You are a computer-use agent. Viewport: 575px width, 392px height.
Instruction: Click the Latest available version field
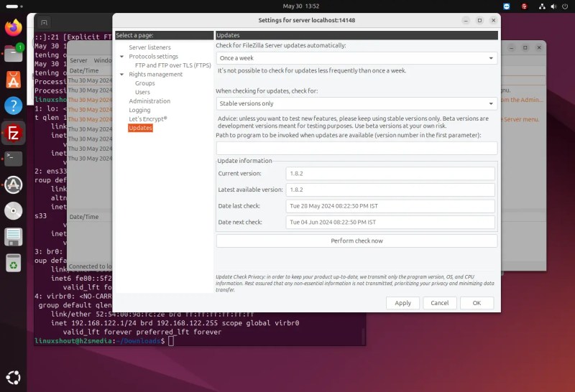pos(390,190)
